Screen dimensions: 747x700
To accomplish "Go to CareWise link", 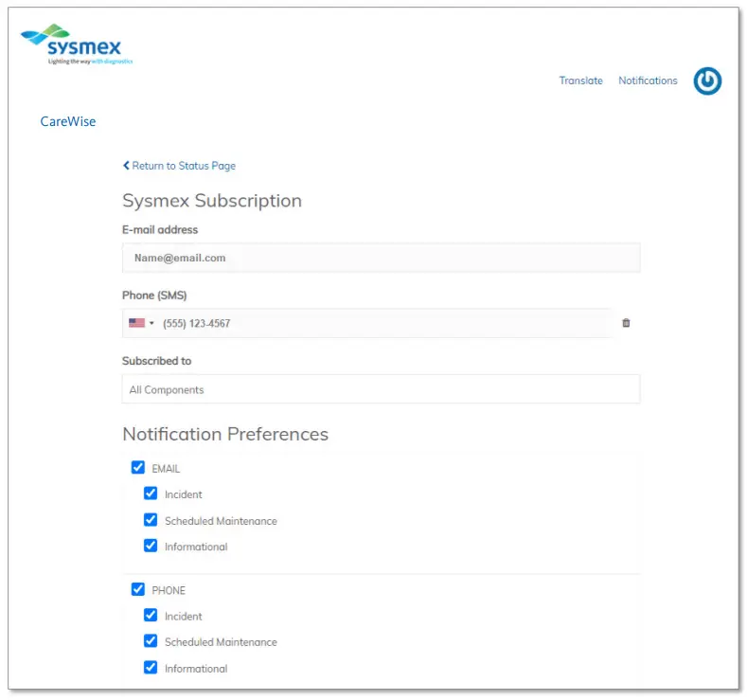I will click(68, 121).
